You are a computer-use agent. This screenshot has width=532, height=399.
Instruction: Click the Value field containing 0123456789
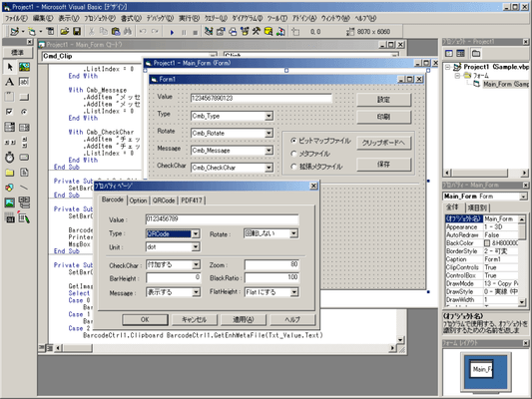pos(223,219)
